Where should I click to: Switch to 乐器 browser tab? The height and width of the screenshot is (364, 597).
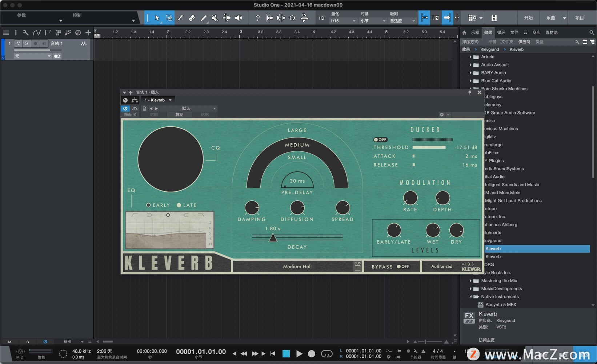[x=475, y=32]
